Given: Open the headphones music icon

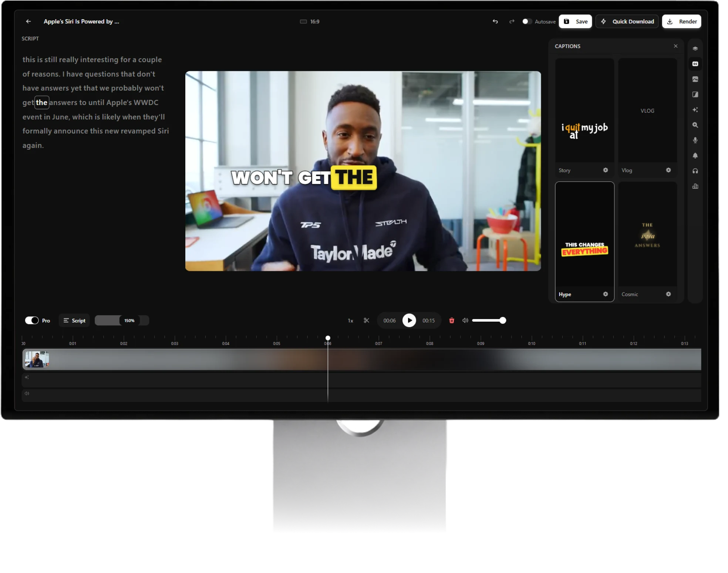Looking at the screenshot, I should pyautogui.click(x=695, y=171).
